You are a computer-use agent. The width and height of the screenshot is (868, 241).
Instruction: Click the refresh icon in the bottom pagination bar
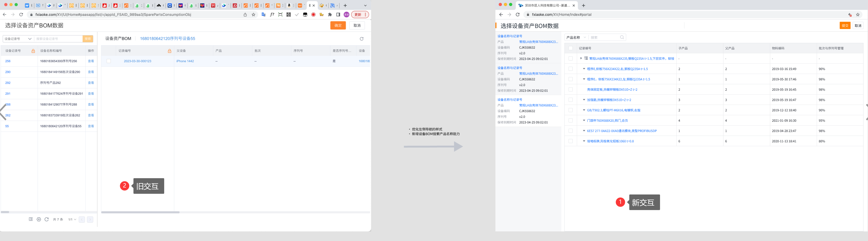click(47, 219)
